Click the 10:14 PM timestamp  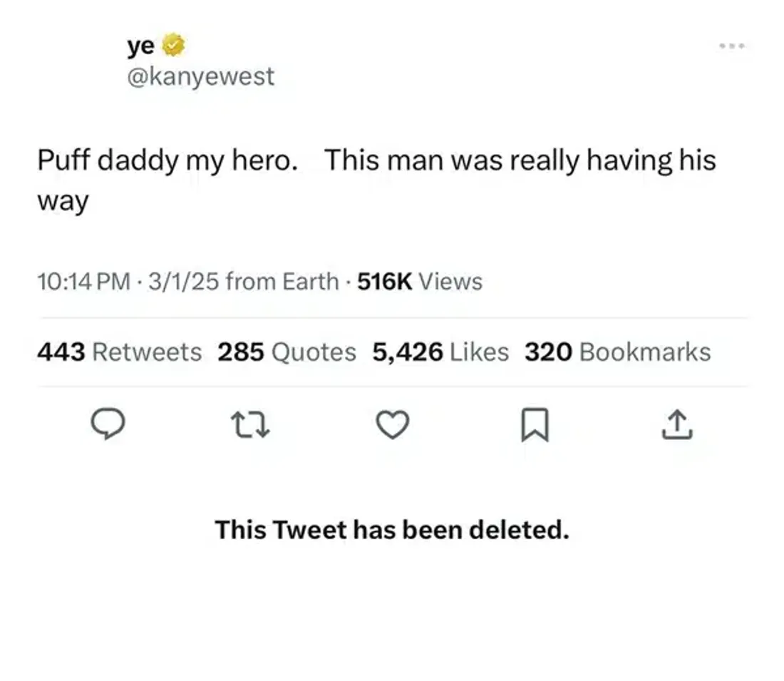(x=83, y=282)
